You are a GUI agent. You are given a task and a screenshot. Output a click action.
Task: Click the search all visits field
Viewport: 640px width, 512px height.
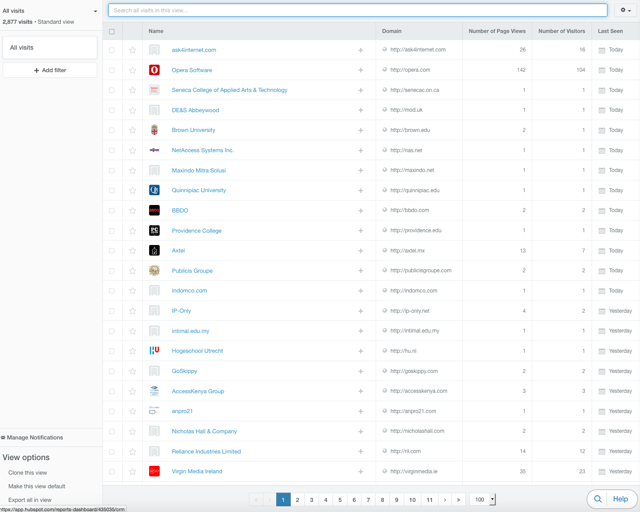358,10
